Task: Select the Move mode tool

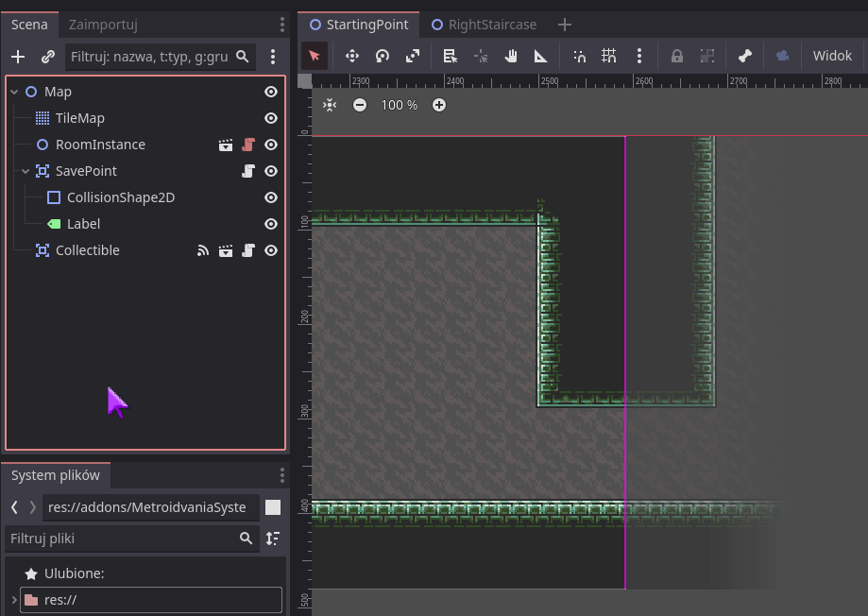Action: coord(351,56)
